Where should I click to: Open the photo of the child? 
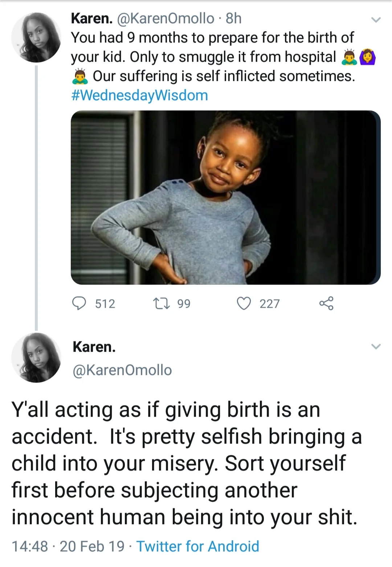pos(225,197)
